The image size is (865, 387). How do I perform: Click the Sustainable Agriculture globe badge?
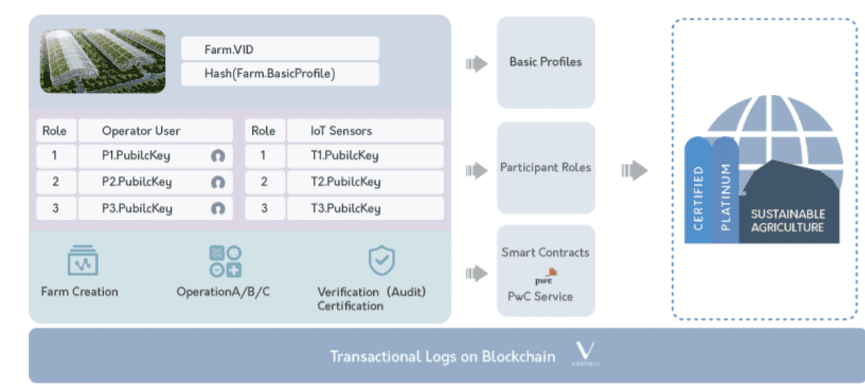click(x=763, y=170)
